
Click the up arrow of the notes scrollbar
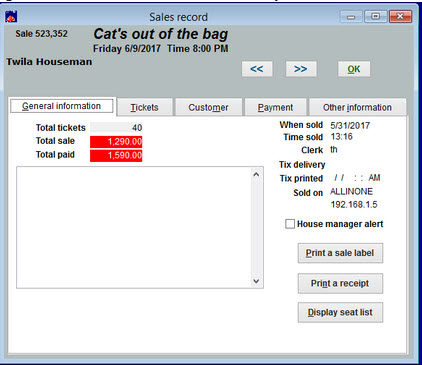click(256, 175)
